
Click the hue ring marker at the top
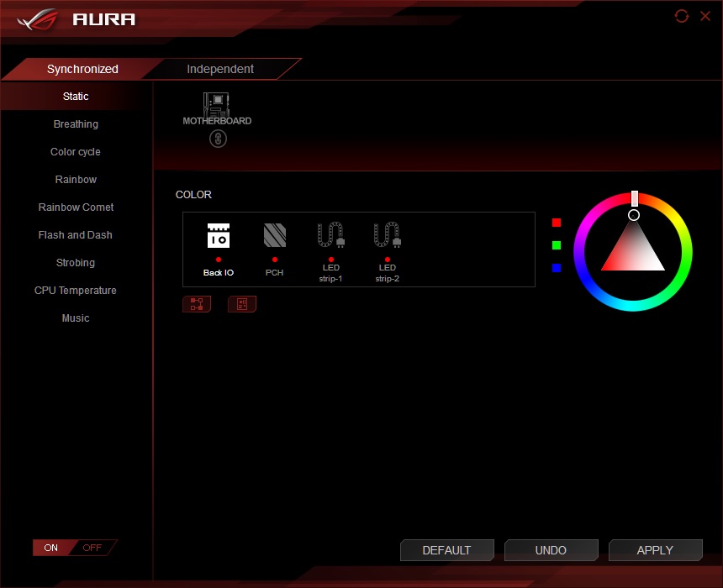(x=635, y=198)
